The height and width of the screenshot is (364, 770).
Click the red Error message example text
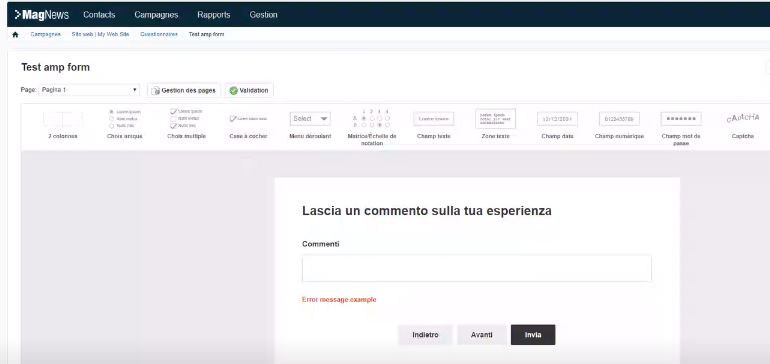(339, 300)
